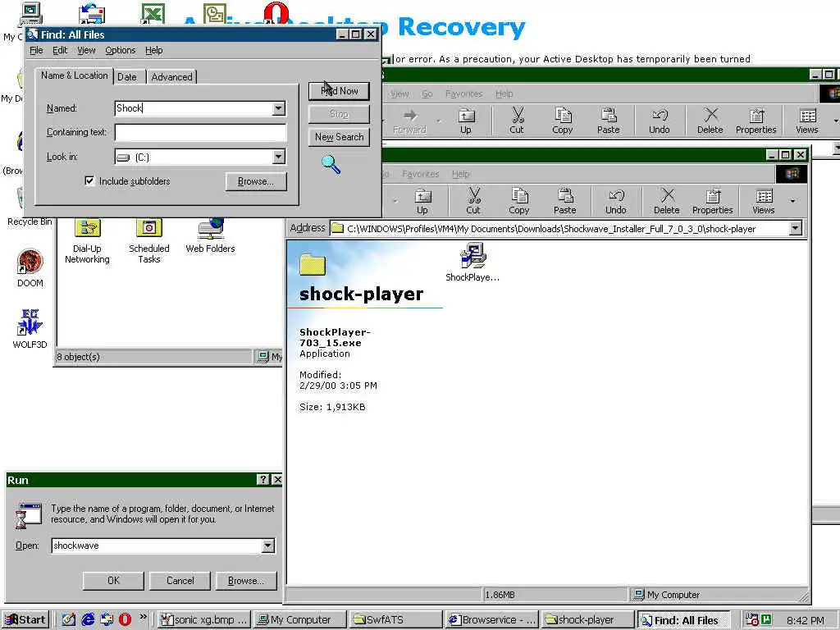This screenshot has height=630, width=840.
Task: Launch Internet Explorer from quick launch
Action: (88, 620)
